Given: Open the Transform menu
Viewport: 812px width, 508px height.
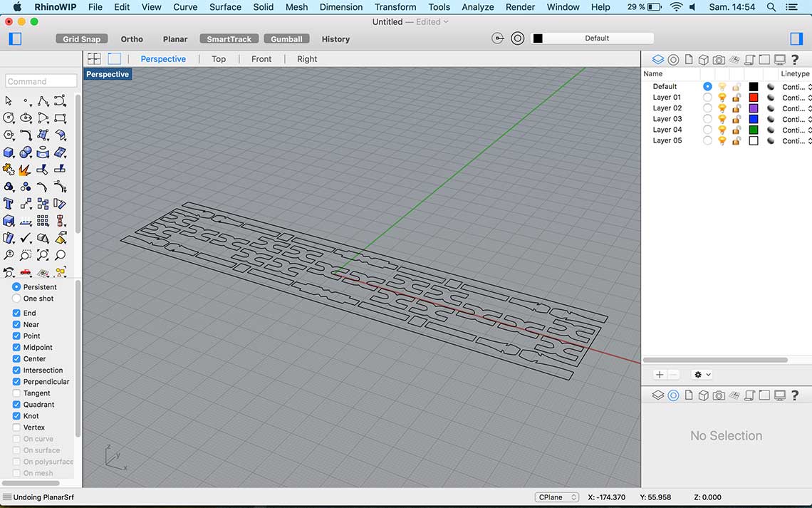Looking at the screenshot, I should tap(395, 7).
